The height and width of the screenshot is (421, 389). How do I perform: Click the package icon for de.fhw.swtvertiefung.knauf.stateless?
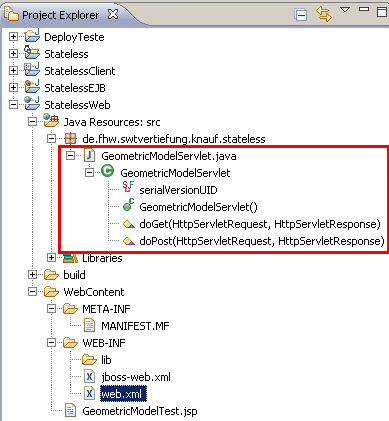point(70,138)
